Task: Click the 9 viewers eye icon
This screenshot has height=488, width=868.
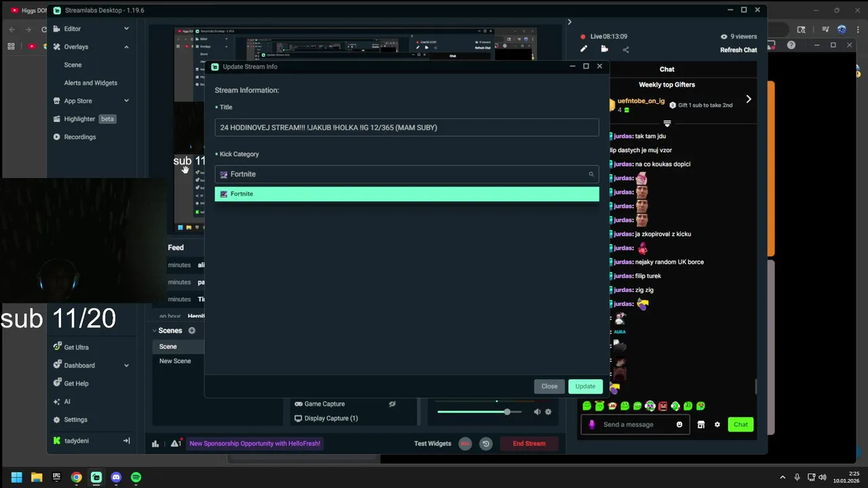Action: click(724, 37)
